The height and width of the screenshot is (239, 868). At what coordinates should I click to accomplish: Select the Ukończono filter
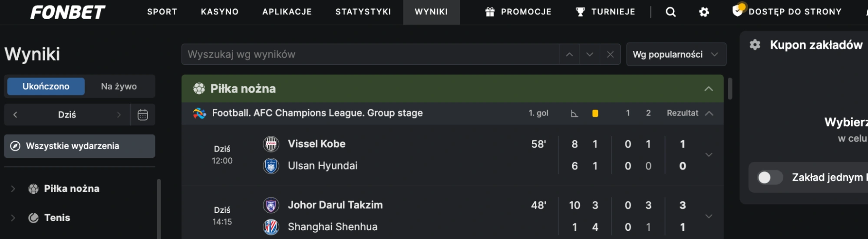[46, 86]
